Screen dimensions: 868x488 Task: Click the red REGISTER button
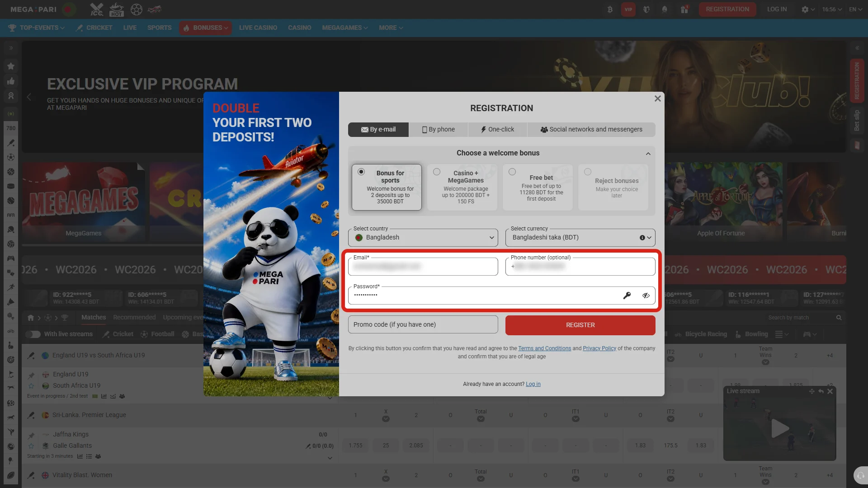[x=580, y=325]
